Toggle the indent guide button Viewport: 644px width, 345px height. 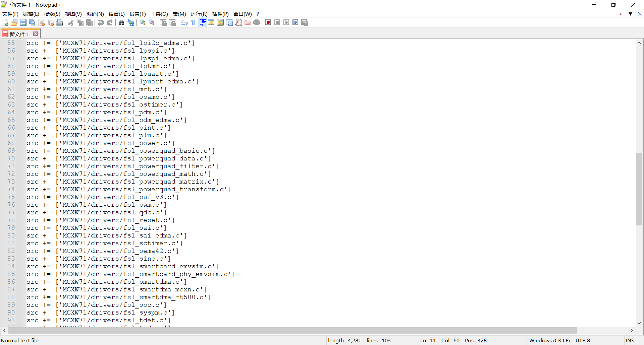[x=202, y=22]
